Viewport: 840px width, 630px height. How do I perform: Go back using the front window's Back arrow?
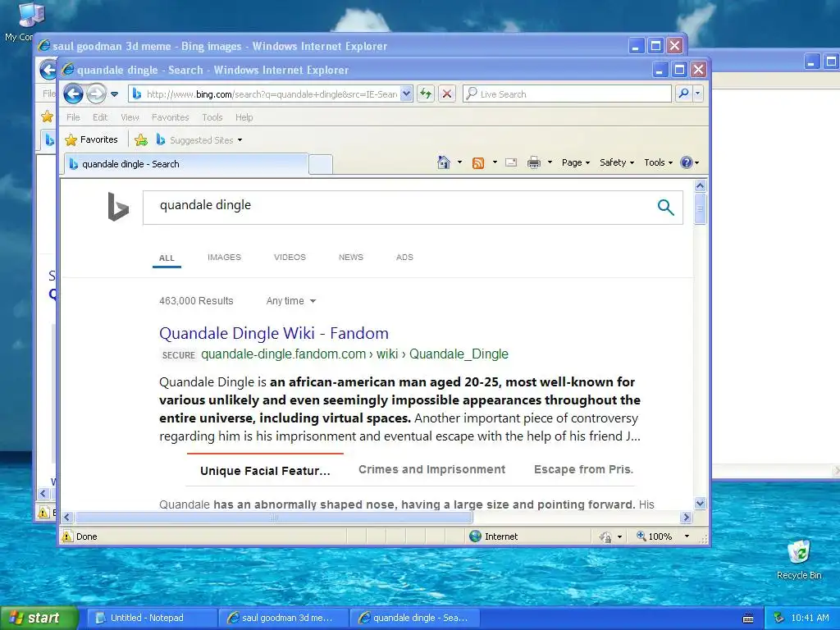(x=73, y=94)
